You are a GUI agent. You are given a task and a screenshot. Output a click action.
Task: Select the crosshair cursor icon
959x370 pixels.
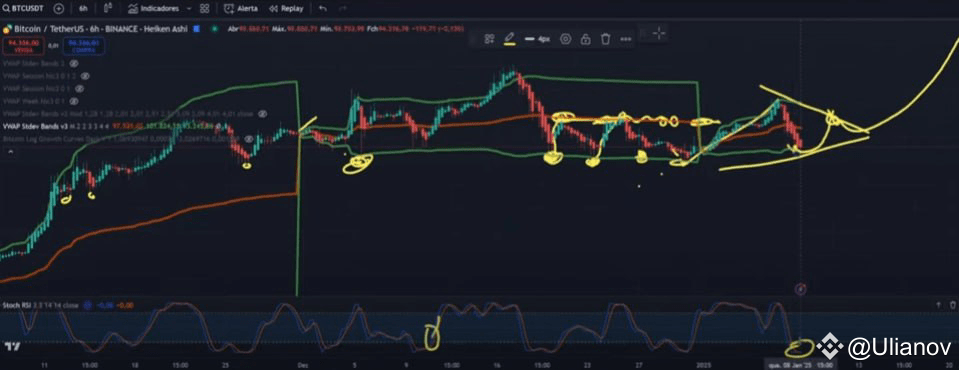659,33
